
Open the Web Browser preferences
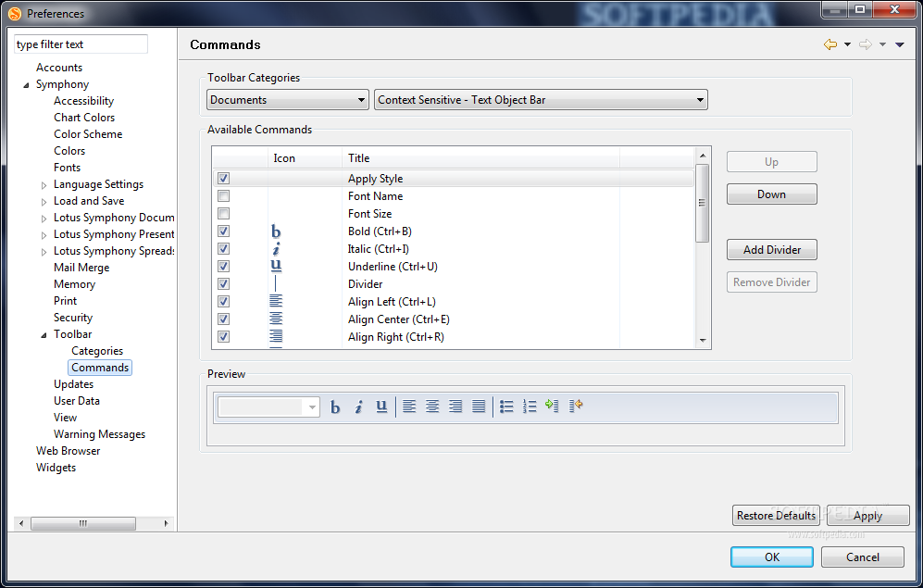68,451
